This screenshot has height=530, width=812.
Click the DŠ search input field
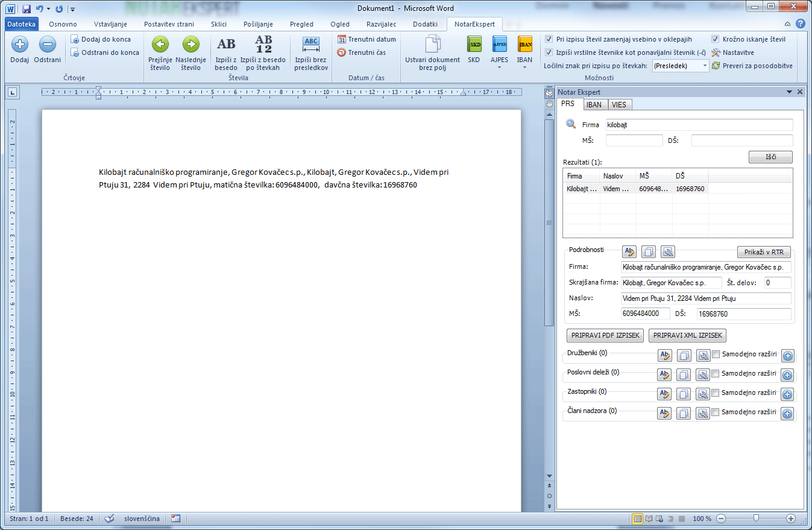(x=742, y=140)
